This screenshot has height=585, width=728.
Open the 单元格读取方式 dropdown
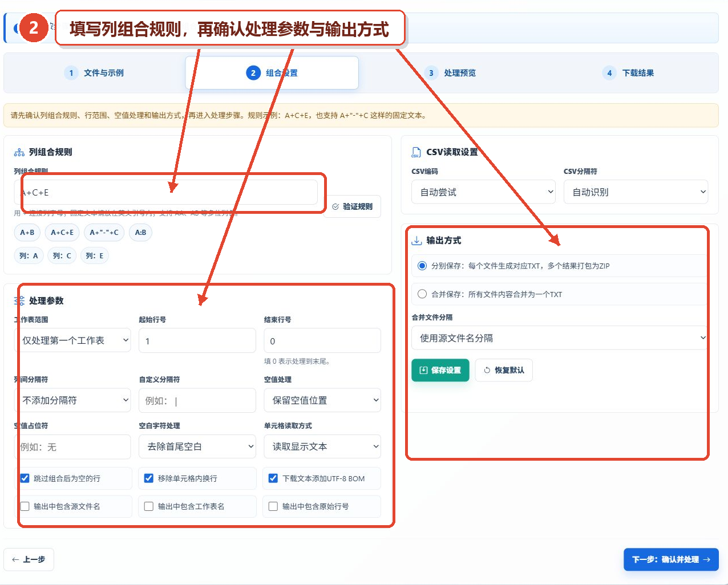coord(322,446)
